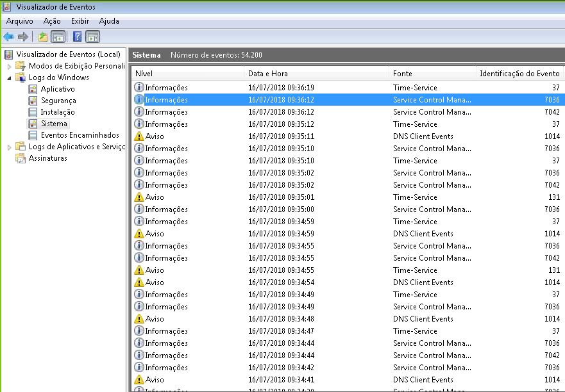The height and width of the screenshot is (392, 565).
Task: Click warning icon of 09:34:59 DNS Client event
Action: click(x=139, y=233)
